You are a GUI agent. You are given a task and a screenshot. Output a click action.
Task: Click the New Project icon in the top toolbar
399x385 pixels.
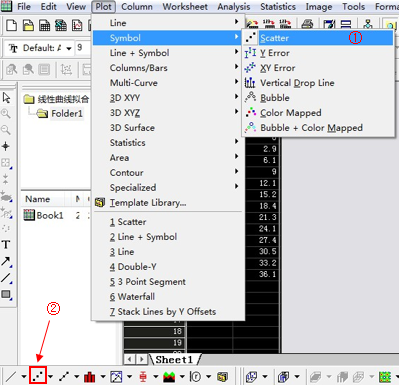[x=12, y=25]
